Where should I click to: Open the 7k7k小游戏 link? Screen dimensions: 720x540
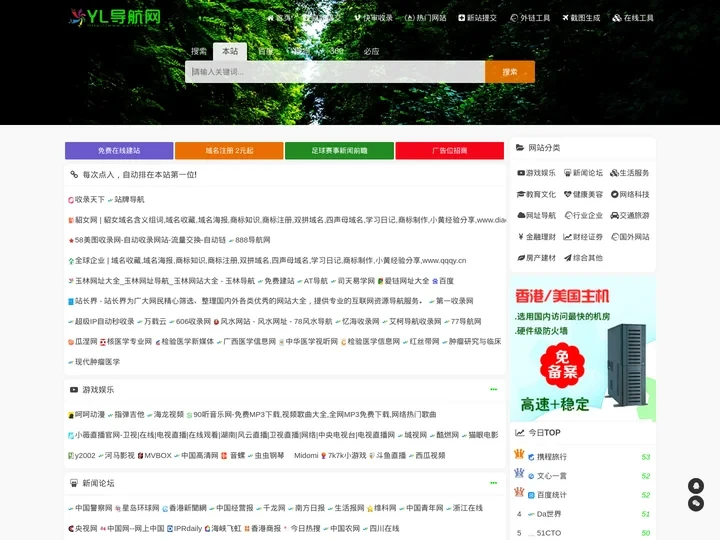coord(347,456)
